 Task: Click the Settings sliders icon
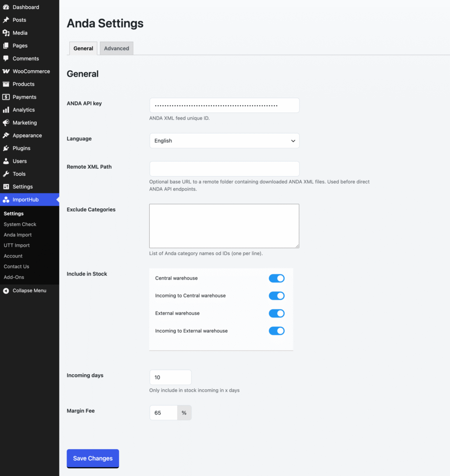[x=6, y=187]
